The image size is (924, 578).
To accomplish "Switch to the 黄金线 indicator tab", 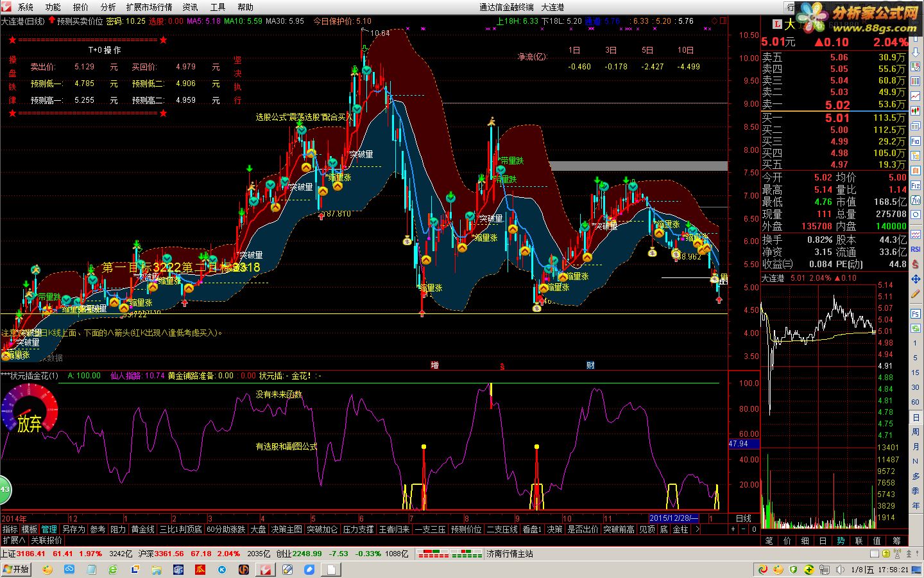I will 142,529.
